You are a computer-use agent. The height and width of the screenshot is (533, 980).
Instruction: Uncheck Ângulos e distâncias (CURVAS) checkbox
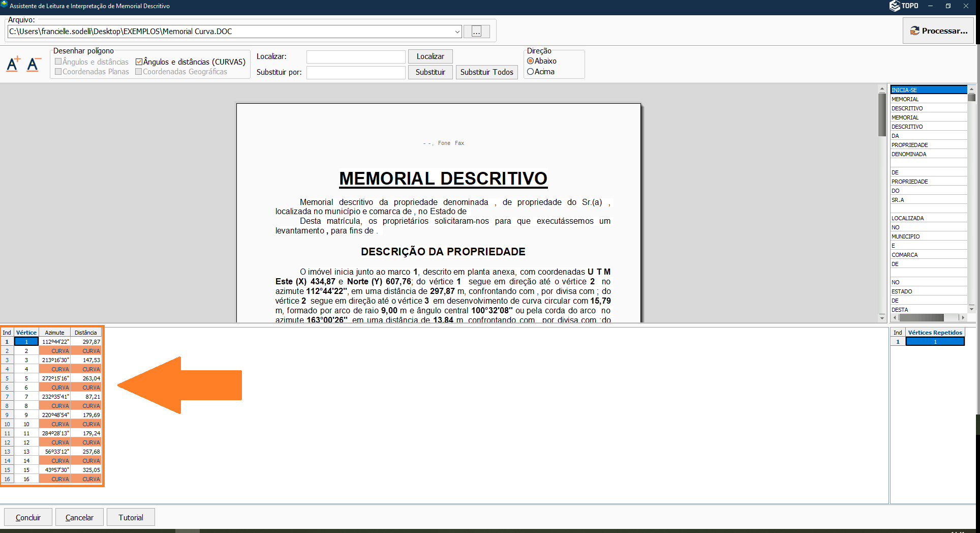139,62
